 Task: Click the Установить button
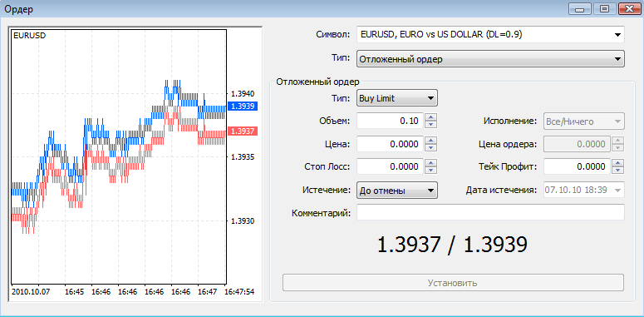pos(453,283)
